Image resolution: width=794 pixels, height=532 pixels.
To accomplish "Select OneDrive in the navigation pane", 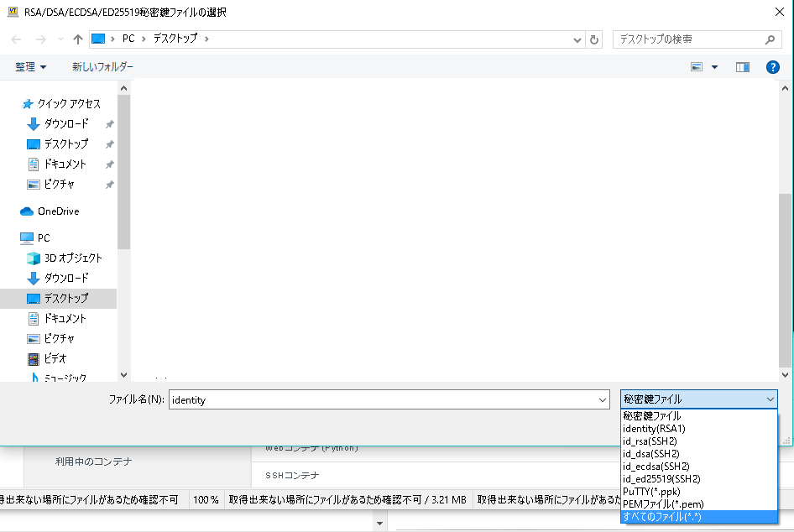I will click(50, 211).
